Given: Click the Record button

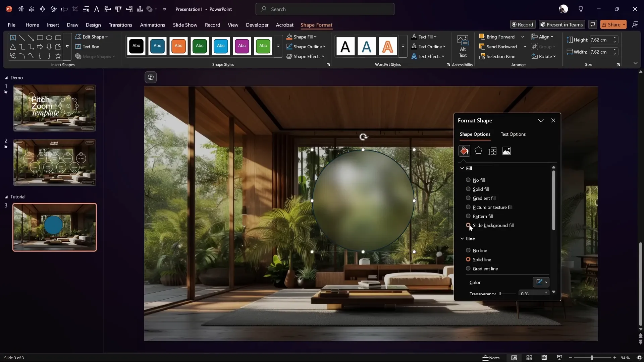Looking at the screenshot, I should pos(523,24).
